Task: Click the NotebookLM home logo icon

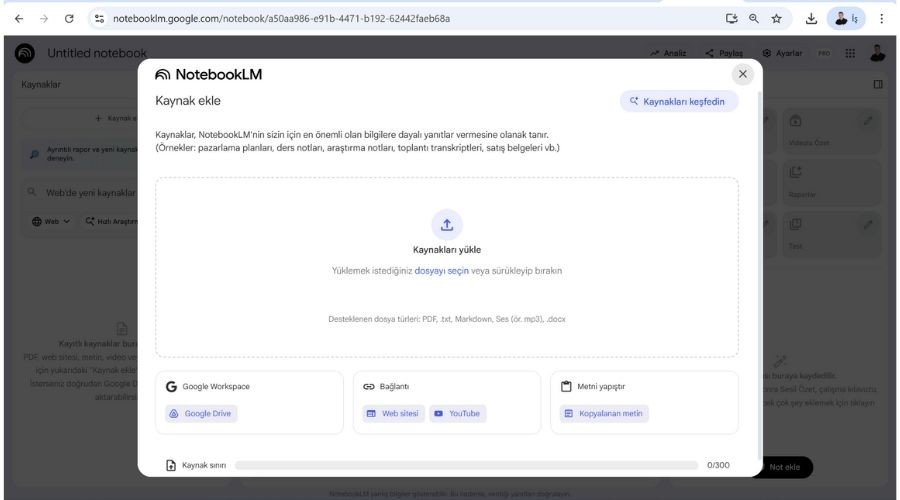Action: [x=25, y=53]
